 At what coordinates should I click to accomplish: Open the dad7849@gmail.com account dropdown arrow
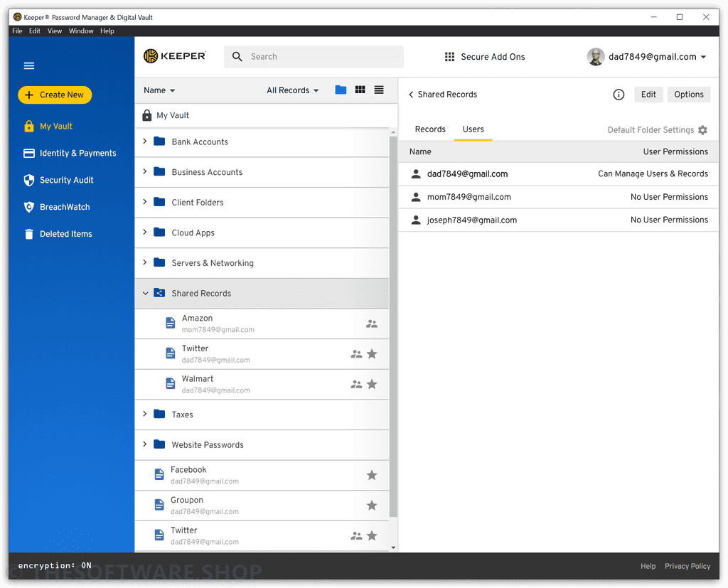pyautogui.click(x=703, y=57)
